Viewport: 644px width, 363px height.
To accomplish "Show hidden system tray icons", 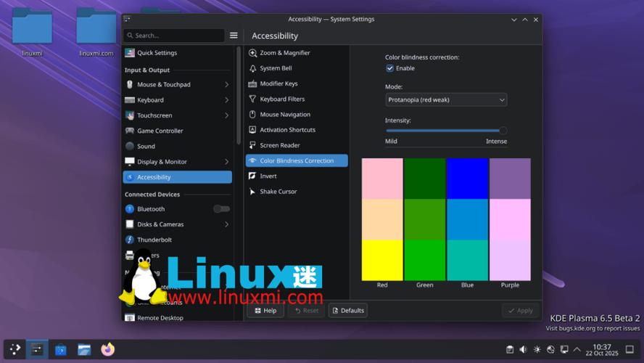I will pyautogui.click(x=577, y=349).
